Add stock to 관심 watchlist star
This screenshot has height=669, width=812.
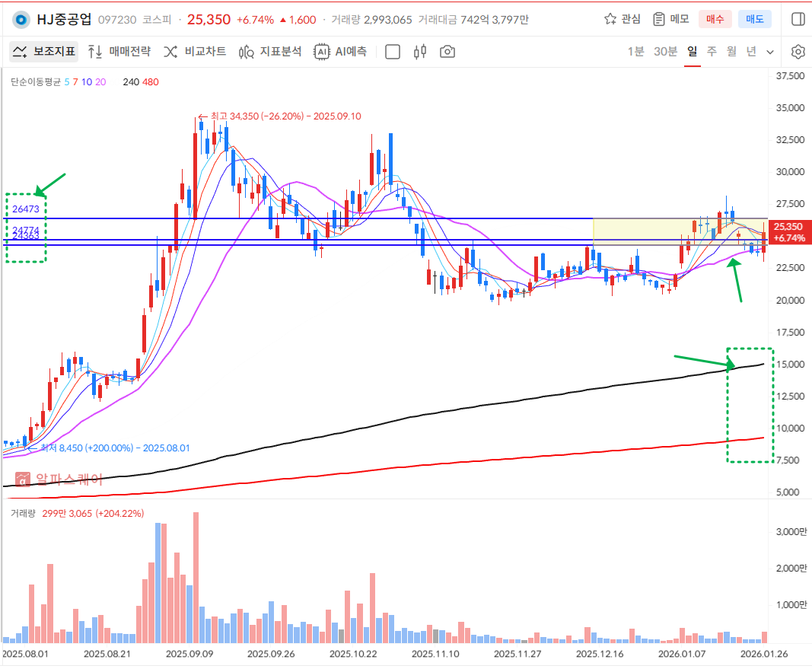point(622,19)
